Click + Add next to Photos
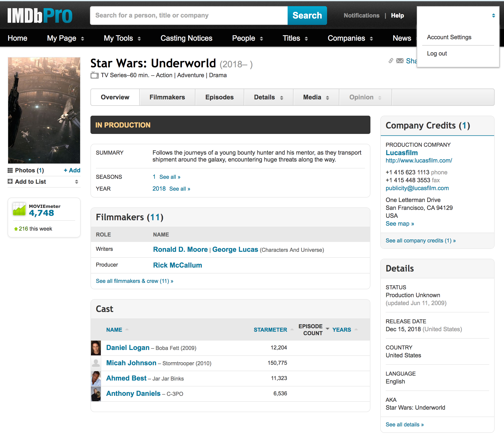Viewport: 504px width, 438px height. [x=72, y=170]
